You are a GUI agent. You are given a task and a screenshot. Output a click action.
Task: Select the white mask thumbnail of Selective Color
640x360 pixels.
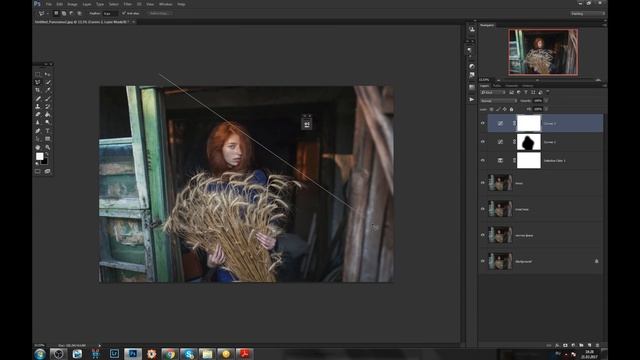(529, 160)
